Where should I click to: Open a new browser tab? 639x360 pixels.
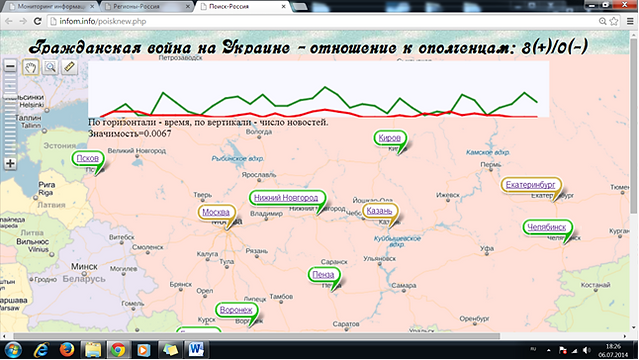300,7
